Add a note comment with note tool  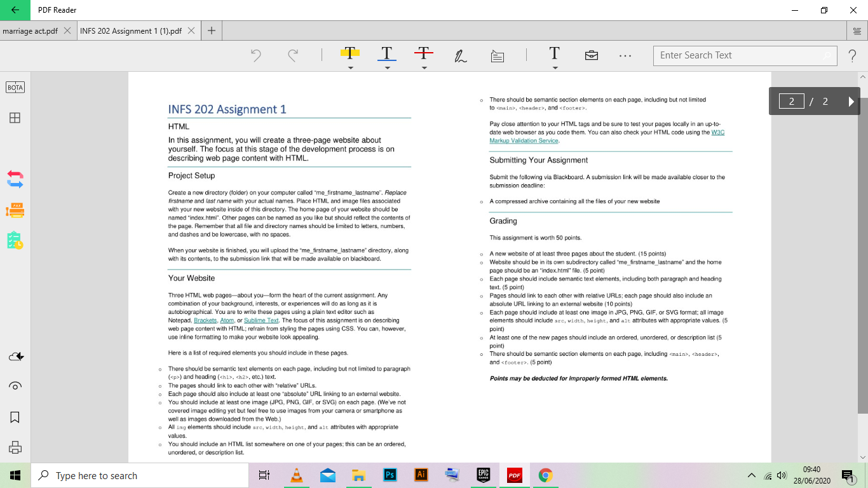[498, 56]
